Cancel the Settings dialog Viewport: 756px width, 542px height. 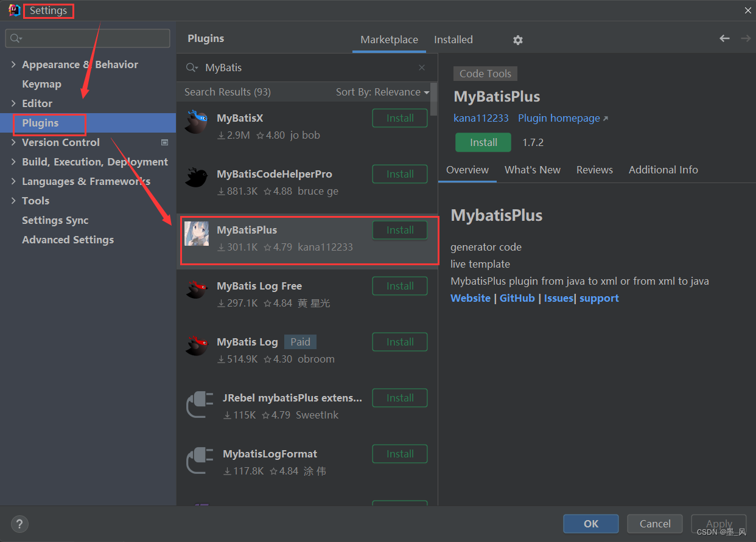[655, 524]
